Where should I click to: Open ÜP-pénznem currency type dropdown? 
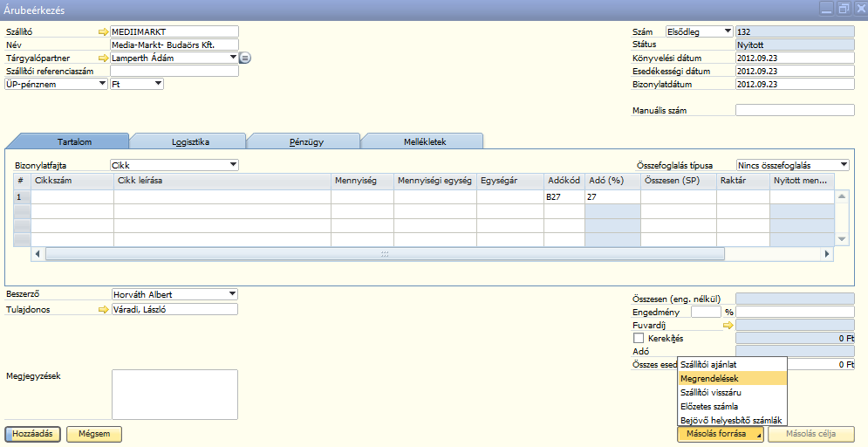[102, 84]
